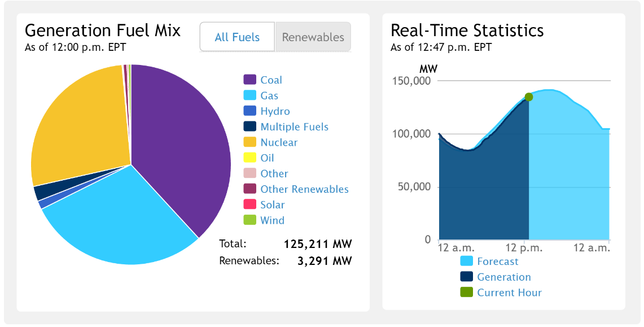Click the pink Solar legend swatch
Screen dimensions: 644x327
250,205
